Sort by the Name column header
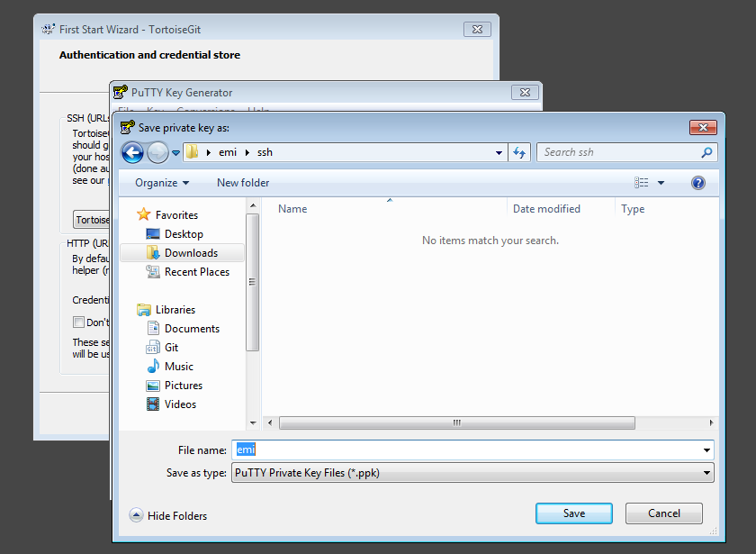This screenshot has height=554, width=756. 292,209
